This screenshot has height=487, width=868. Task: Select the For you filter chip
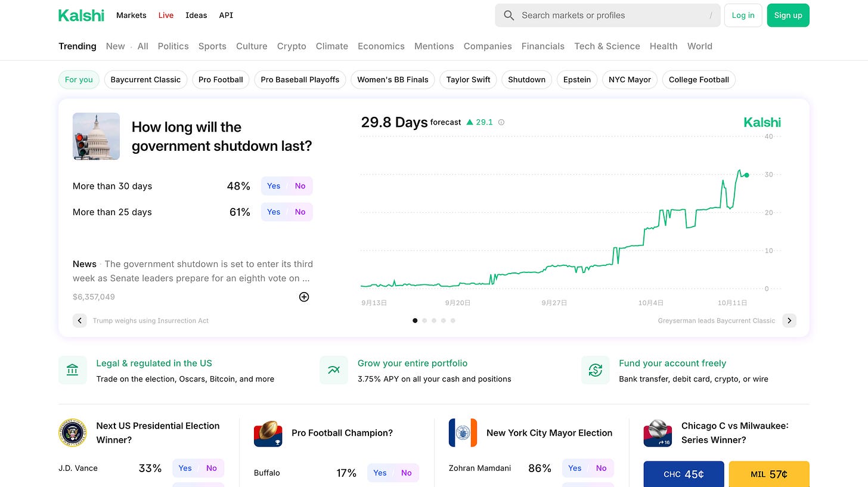tap(79, 80)
